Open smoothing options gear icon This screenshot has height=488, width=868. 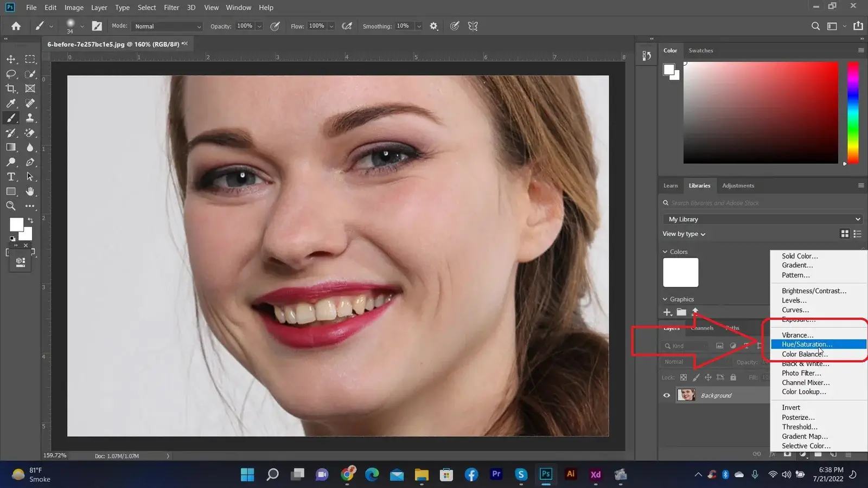[x=433, y=26]
